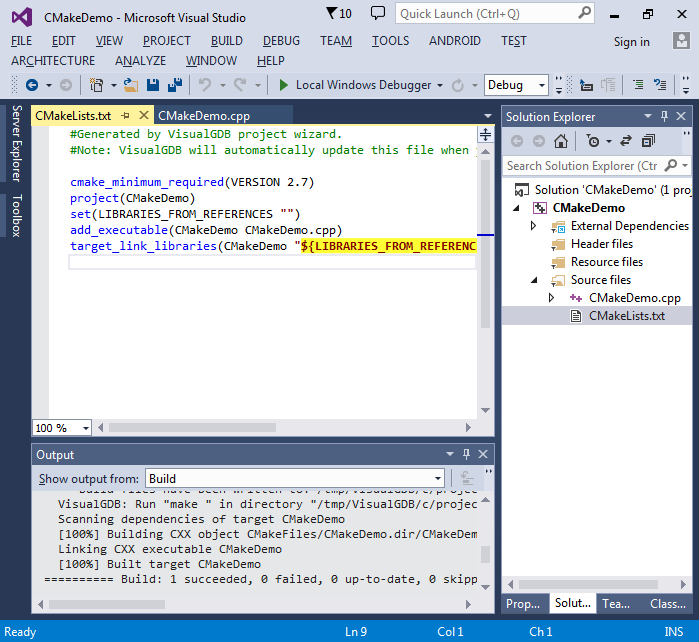Open the feedback speech bubble icon
This screenshot has width=699, height=642.
point(378,13)
